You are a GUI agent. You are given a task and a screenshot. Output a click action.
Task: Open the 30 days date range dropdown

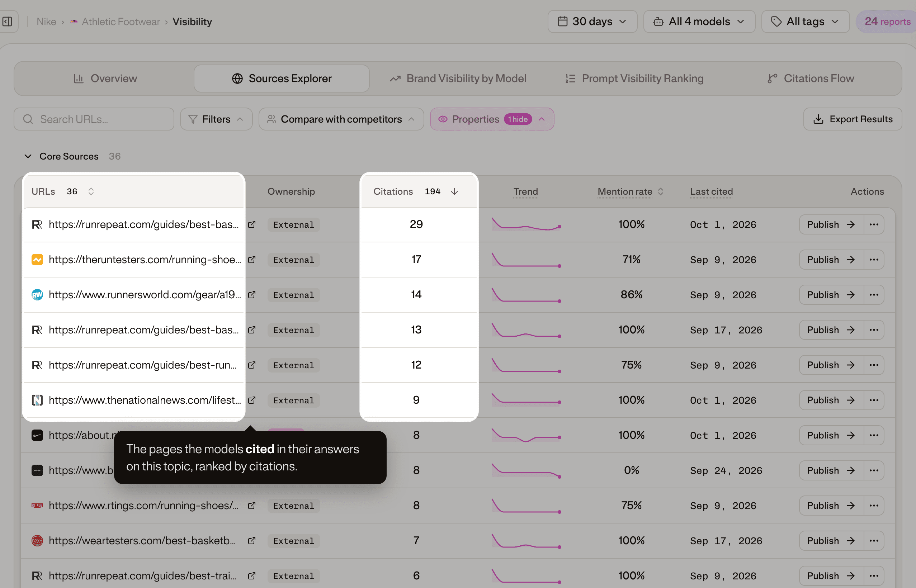(x=592, y=22)
